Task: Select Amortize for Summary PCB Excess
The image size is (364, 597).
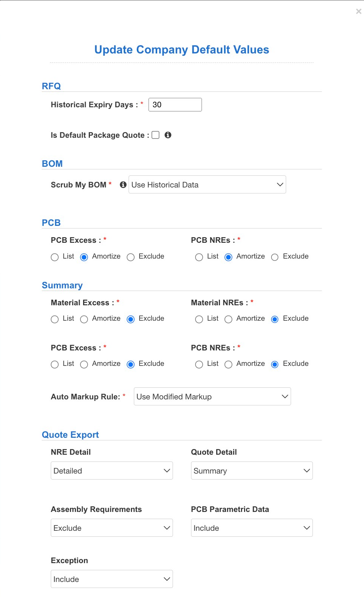Action: pyautogui.click(x=84, y=364)
